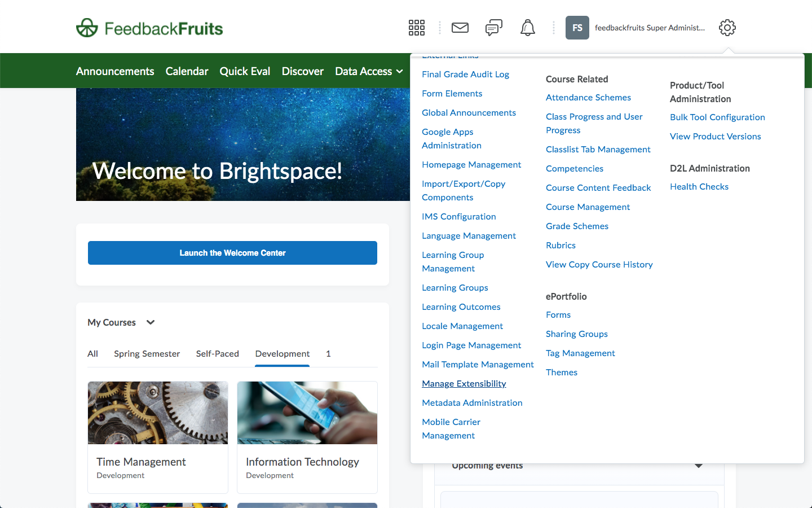Open Final Grade Audit Log

point(465,74)
